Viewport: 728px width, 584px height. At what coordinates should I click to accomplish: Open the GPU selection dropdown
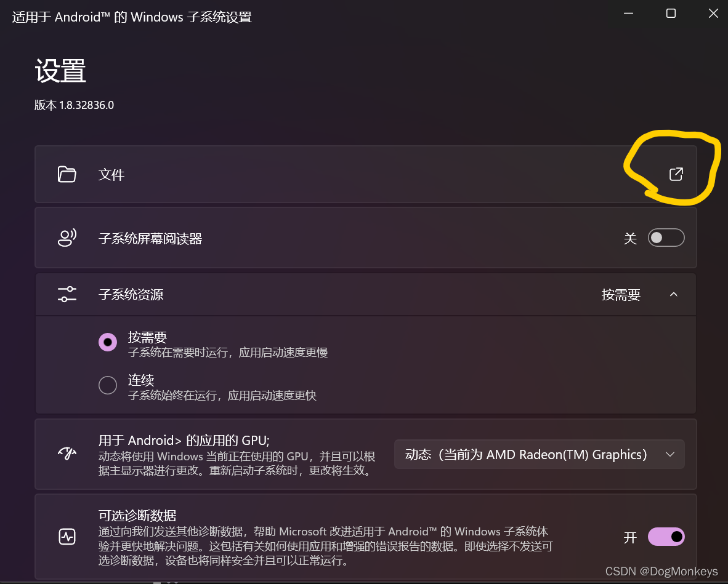click(x=540, y=454)
